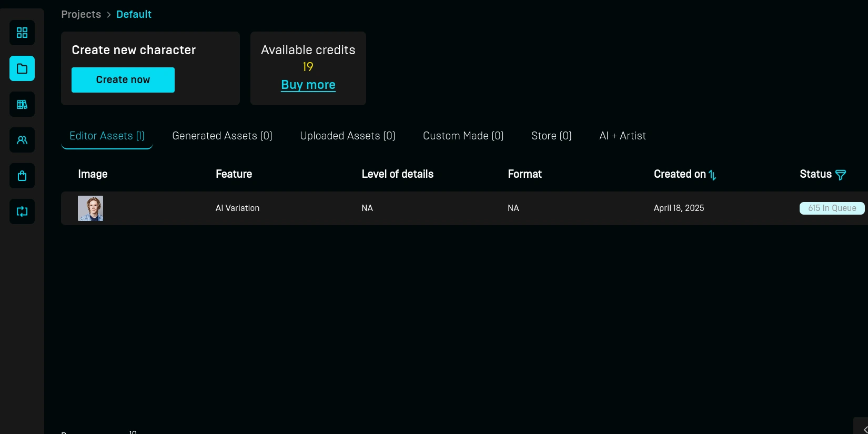
Task: Click the repeat arrows icon in sidebar
Action: click(22, 211)
